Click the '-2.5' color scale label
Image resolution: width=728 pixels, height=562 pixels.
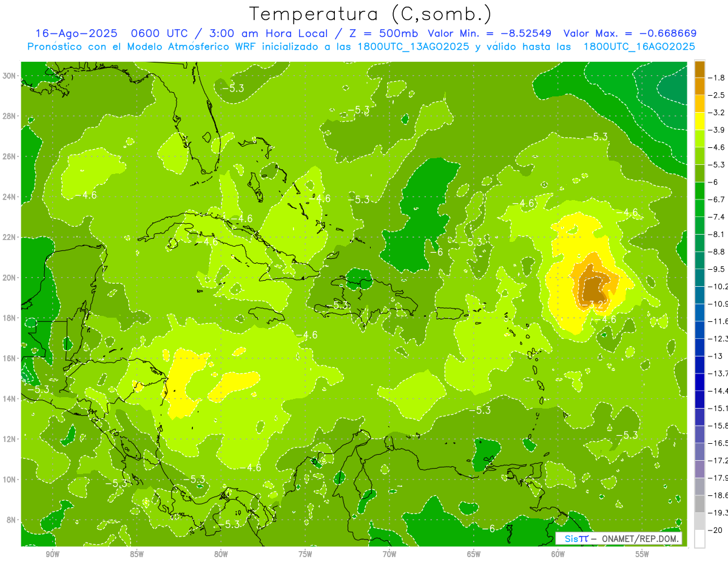coord(717,95)
